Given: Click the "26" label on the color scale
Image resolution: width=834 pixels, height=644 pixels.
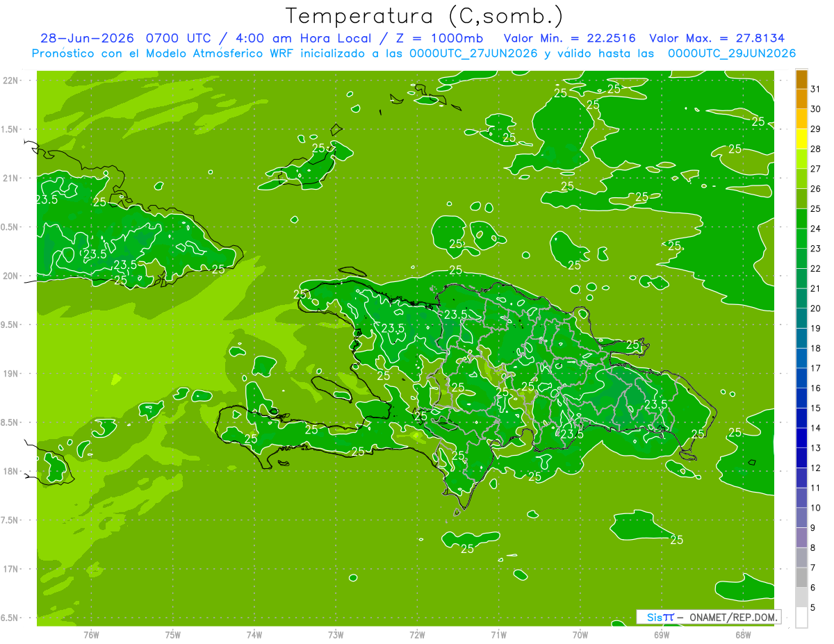Looking at the screenshot, I should (816, 189).
